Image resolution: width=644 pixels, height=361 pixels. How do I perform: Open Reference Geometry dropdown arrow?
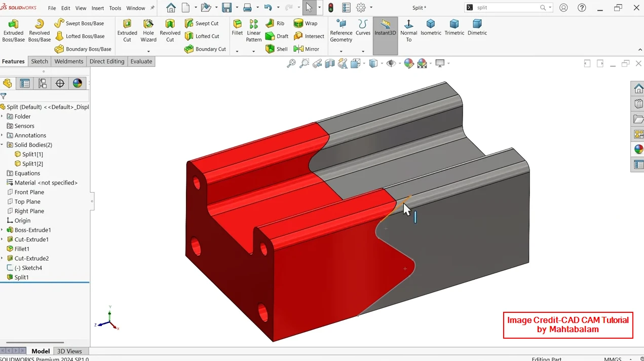341,51
